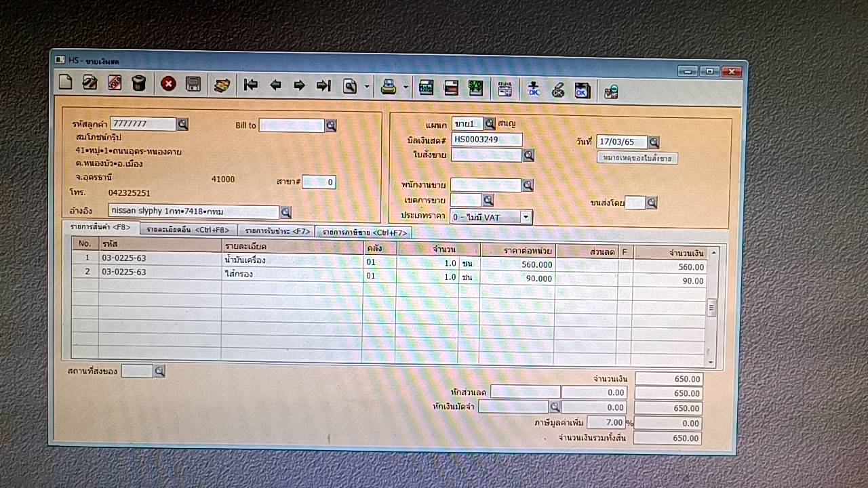Image resolution: width=868 pixels, height=488 pixels.
Task: Click the VAT percentage field 7.00
Action: pyautogui.click(x=606, y=422)
